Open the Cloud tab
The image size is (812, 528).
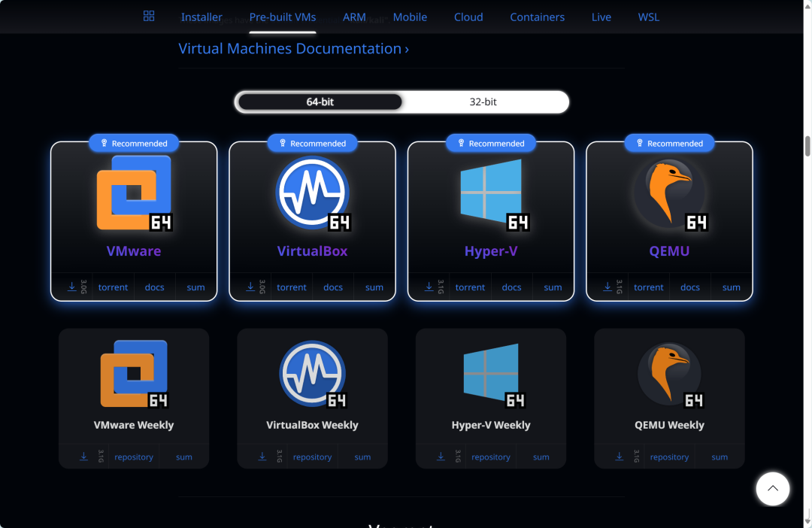[468, 17]
